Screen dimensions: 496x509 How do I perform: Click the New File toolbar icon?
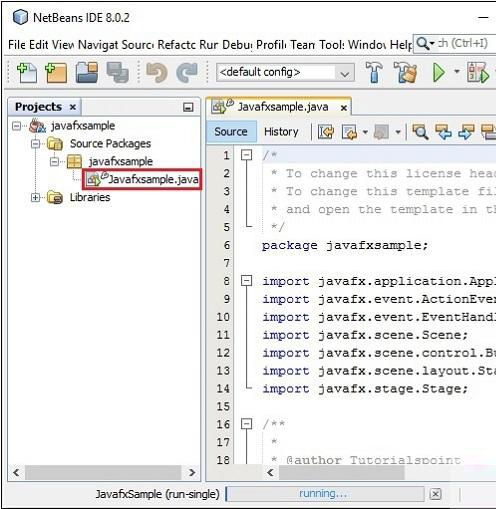[27, 72]
